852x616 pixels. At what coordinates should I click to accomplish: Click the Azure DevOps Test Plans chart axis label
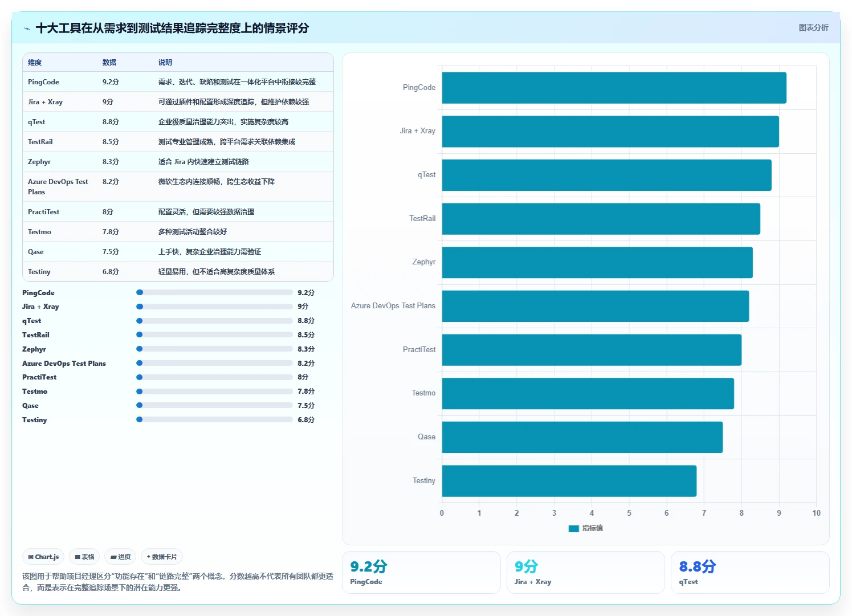pyautogui.click(x=393, y=306)
